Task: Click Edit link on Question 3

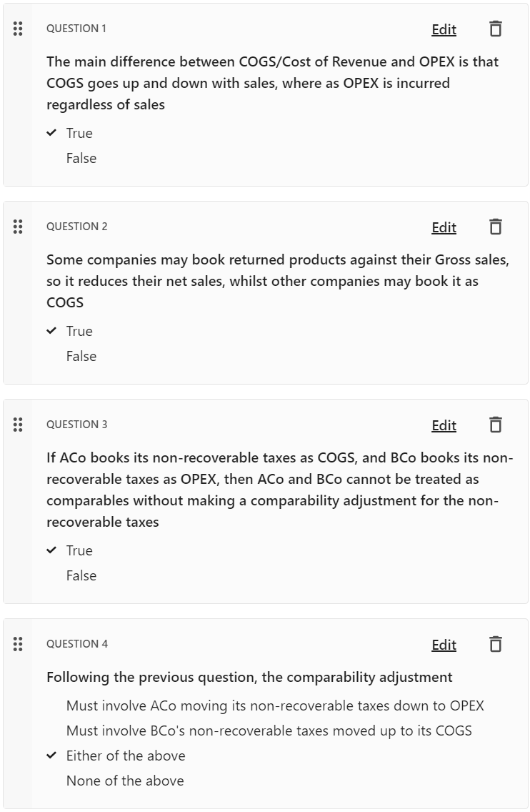Action: (444, 425)
